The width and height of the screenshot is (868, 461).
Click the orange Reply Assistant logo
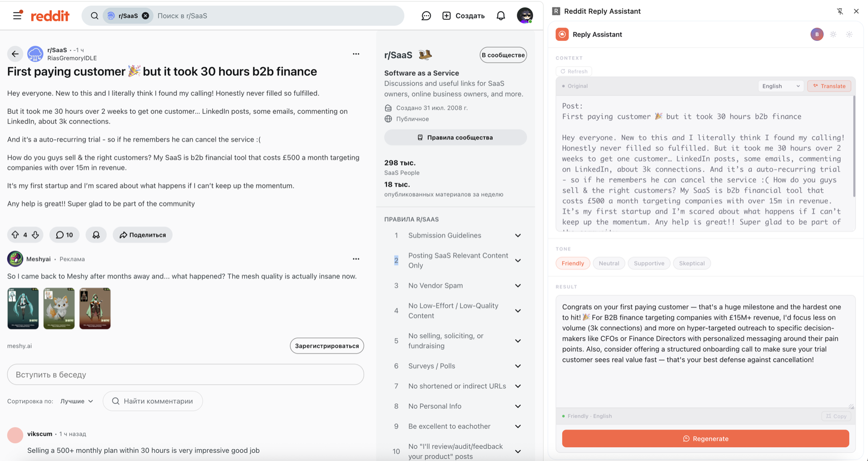point(562,34)
